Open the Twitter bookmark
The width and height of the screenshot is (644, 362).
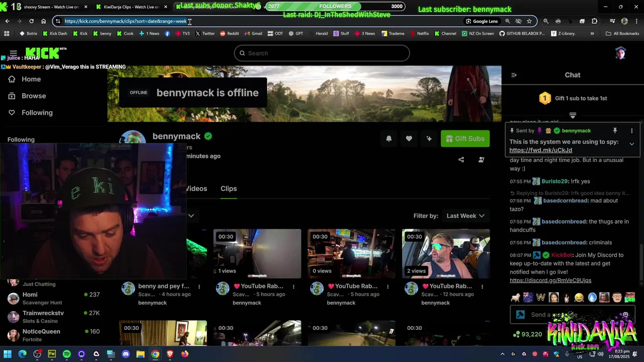point(205,34)
